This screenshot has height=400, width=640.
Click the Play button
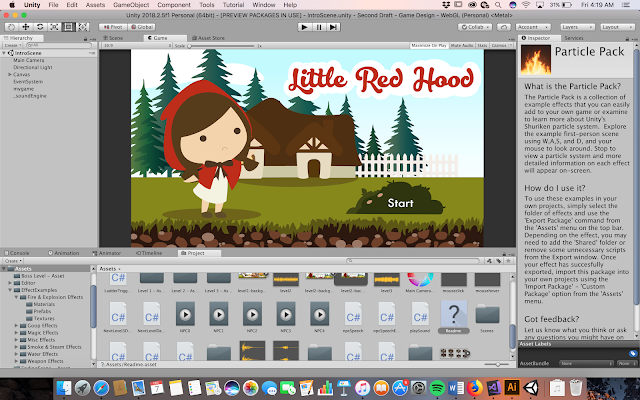point(304,27)
